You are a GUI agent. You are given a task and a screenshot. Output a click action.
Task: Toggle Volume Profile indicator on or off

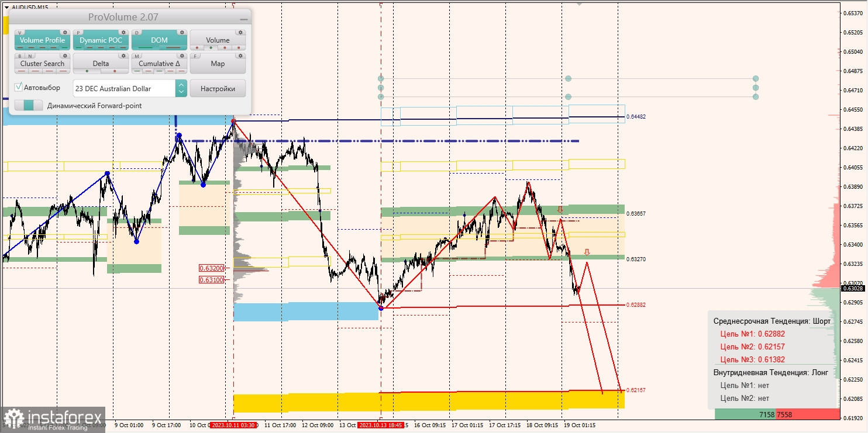point(43,40)
